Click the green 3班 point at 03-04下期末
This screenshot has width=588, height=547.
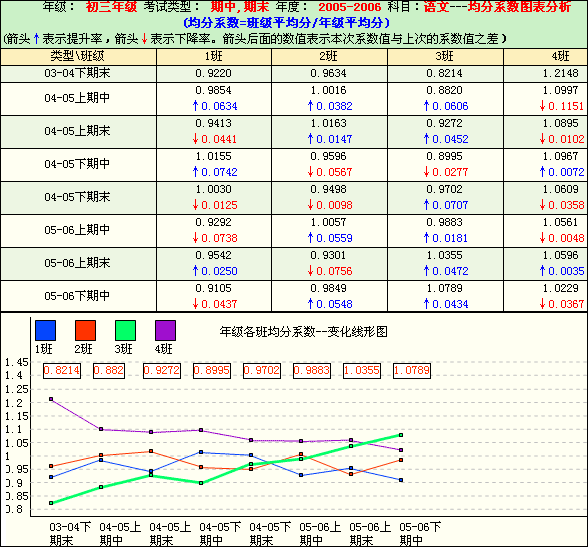click(x=51, y=503)
